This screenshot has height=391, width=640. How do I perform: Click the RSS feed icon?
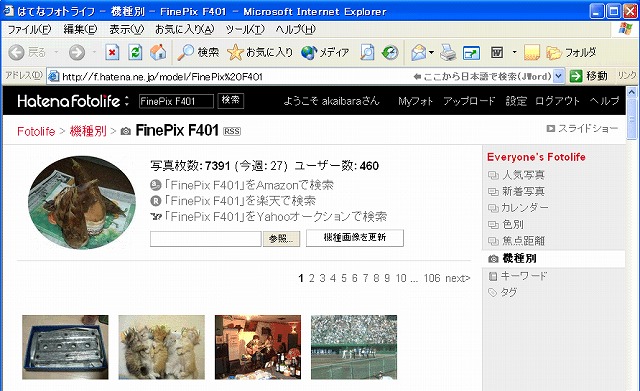pos(232,131)
